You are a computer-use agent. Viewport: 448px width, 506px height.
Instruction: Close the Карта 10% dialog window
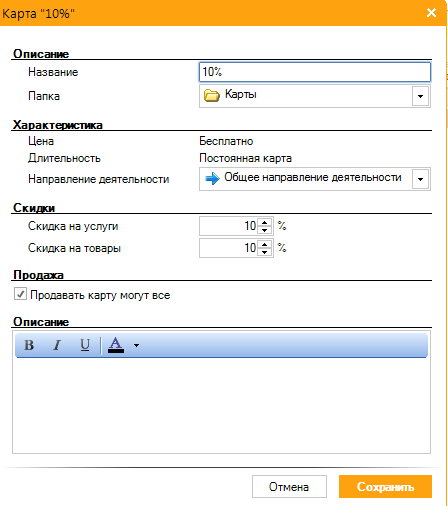(431, 13)
